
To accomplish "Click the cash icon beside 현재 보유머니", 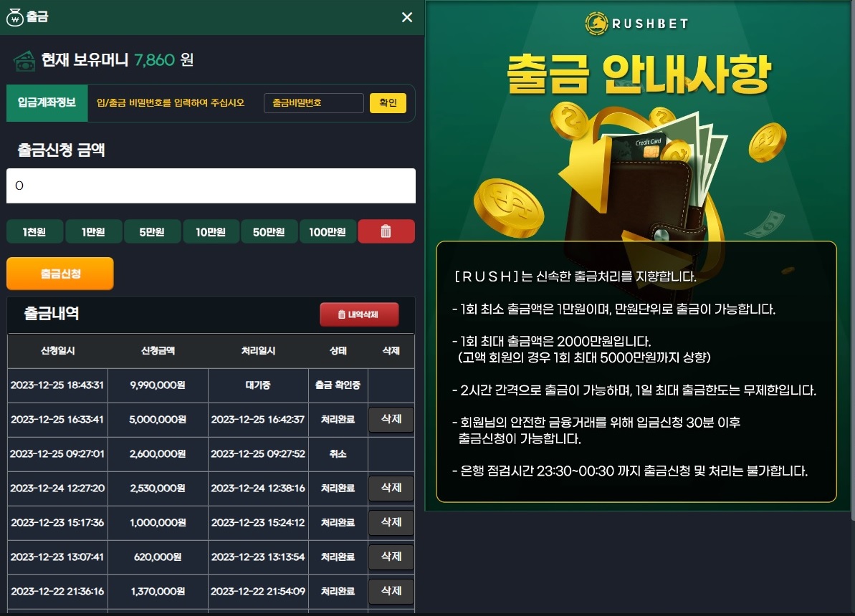I will [x=24, y=61].
